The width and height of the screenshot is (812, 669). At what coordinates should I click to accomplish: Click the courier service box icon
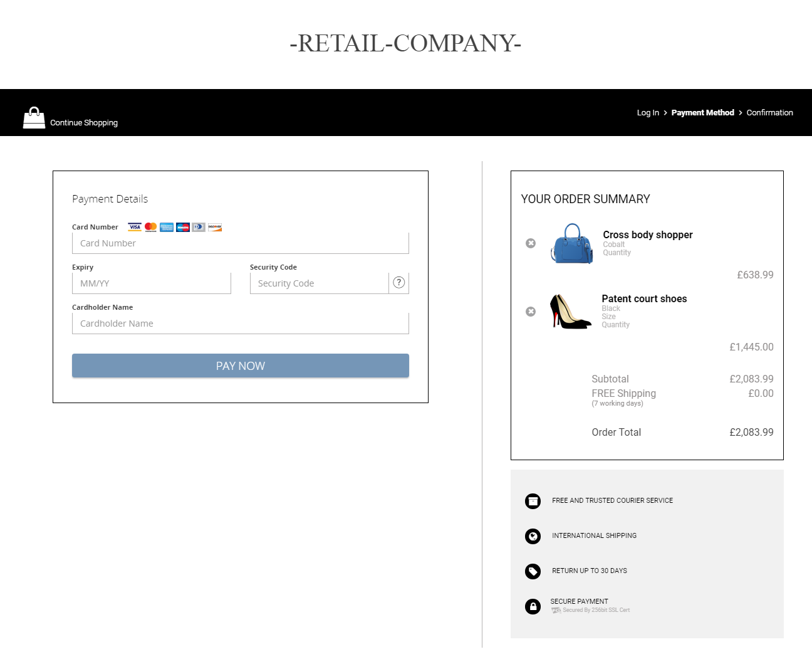point(533,501)
